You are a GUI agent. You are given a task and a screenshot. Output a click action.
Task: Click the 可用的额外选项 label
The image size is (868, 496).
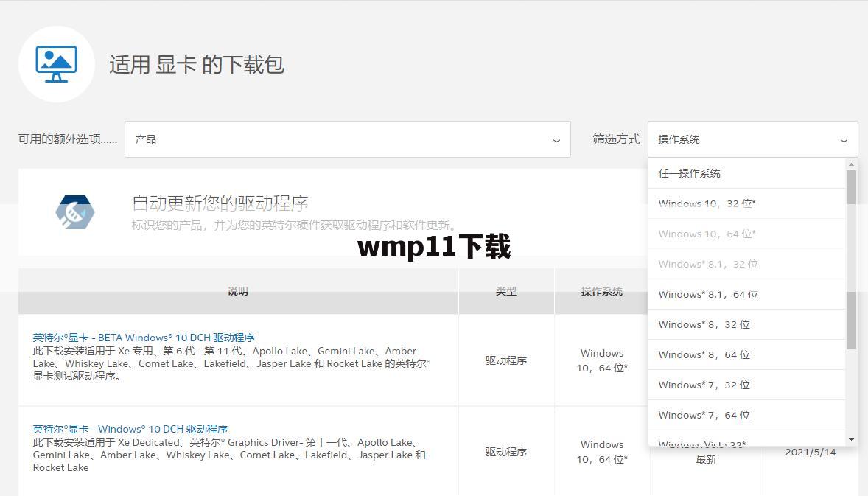pyautogui.click(x=68, y=139)
